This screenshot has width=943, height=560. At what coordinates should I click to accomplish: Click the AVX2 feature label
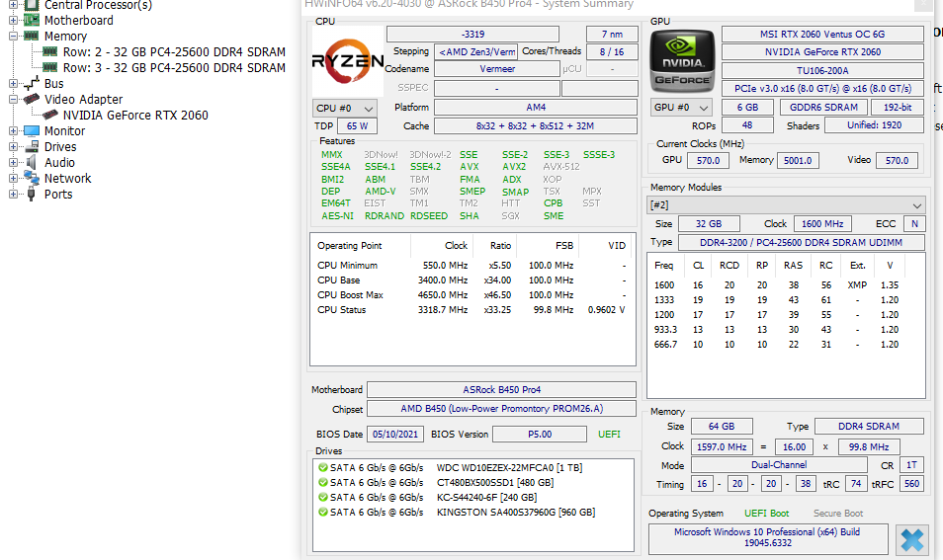tap(514, 167)
